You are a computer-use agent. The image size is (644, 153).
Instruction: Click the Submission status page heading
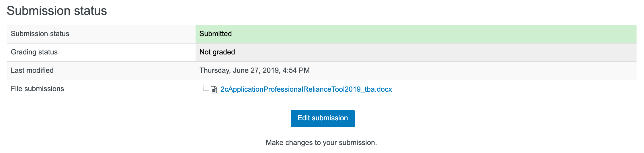click(x=57, y=11)
